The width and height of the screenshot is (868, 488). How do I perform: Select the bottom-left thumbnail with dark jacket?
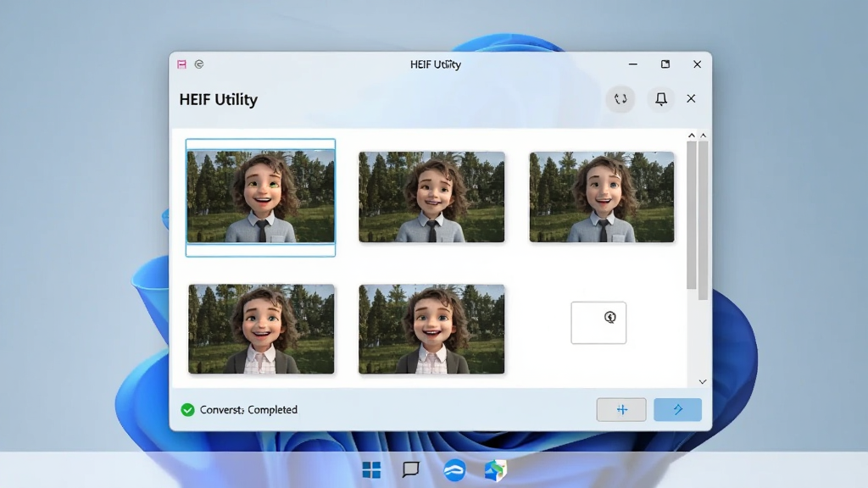pos(261,330)
